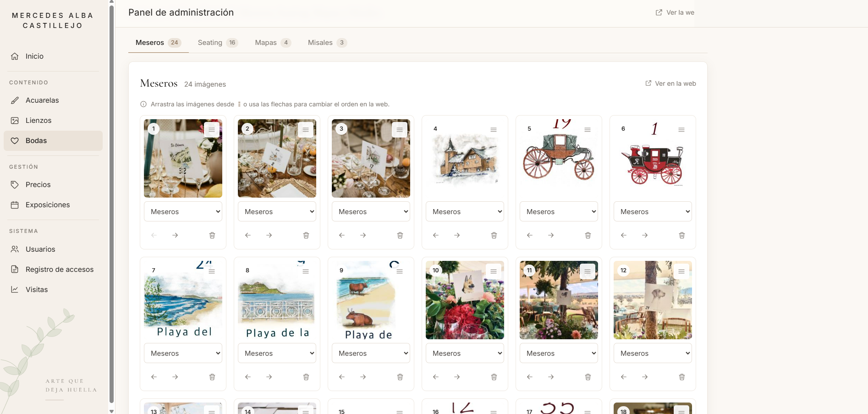The width and height of the screenshot is (868, 414).
Task: Click thumbnail of image 4 snowy house
Action: pos(465,159)
